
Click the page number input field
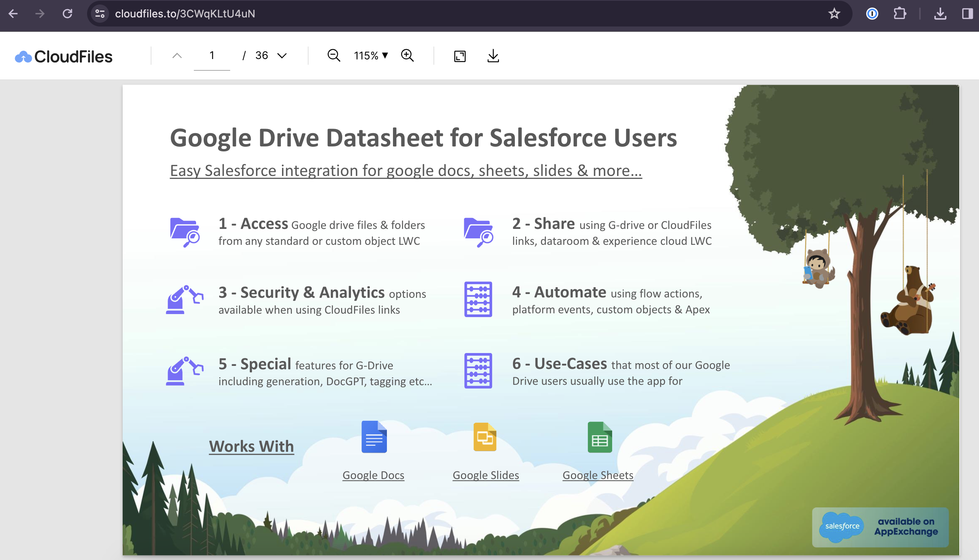(211, 55)
